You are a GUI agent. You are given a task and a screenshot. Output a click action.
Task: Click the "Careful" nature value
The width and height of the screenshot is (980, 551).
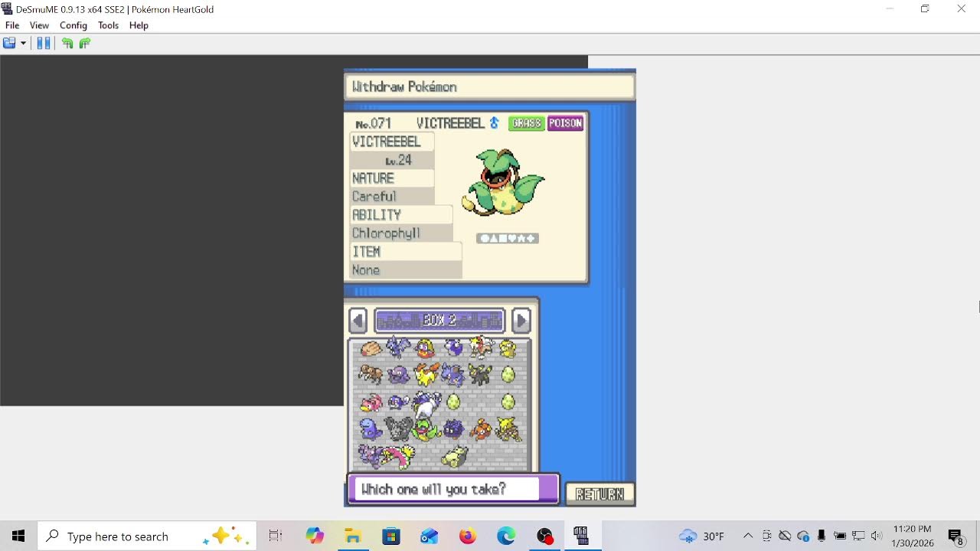coord(374,197)
